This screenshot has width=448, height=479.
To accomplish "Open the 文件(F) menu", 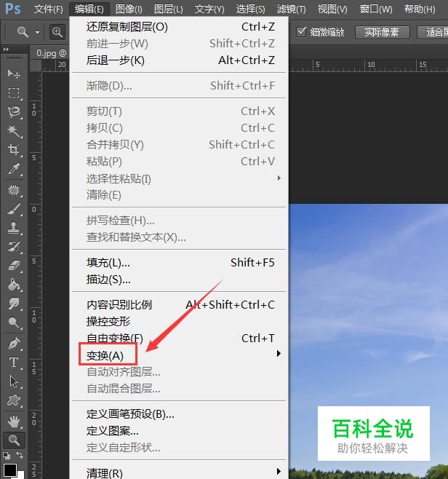I will 49,9.
